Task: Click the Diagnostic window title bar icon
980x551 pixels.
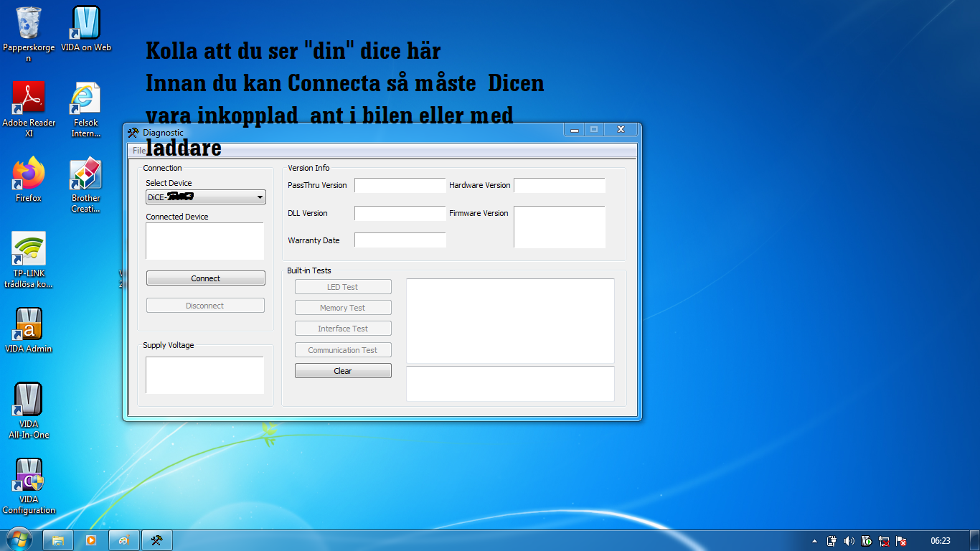Action: 133,132
